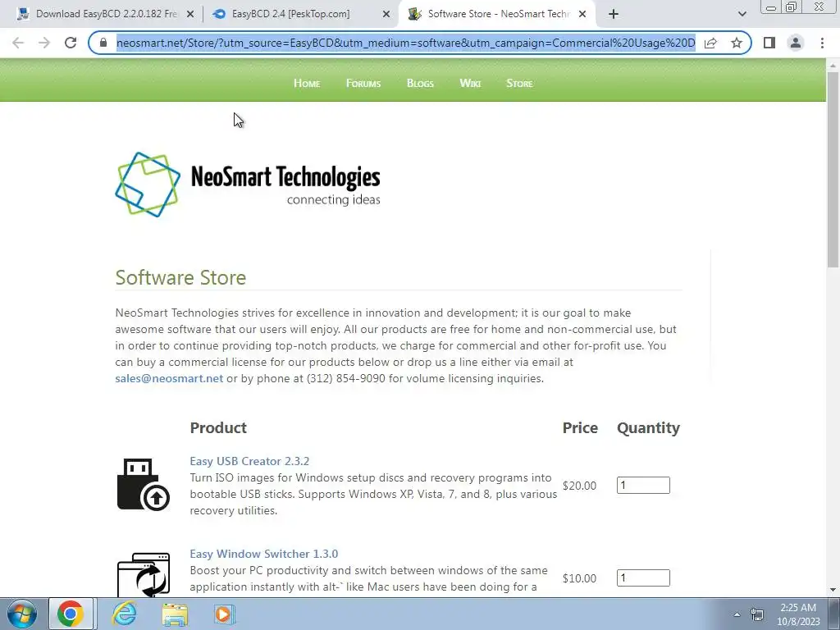Reload the current page
The image size is (840, 630).
click(x=71, y=43)
